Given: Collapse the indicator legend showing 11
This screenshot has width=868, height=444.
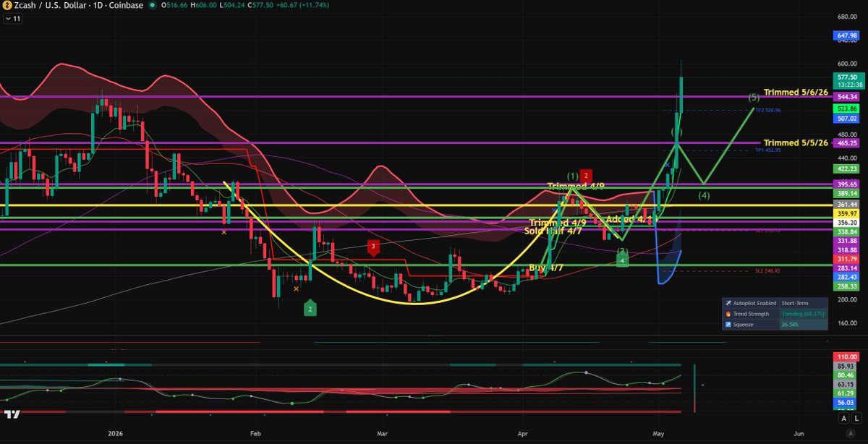Looking at the screenshot, I should click(14, 19).
